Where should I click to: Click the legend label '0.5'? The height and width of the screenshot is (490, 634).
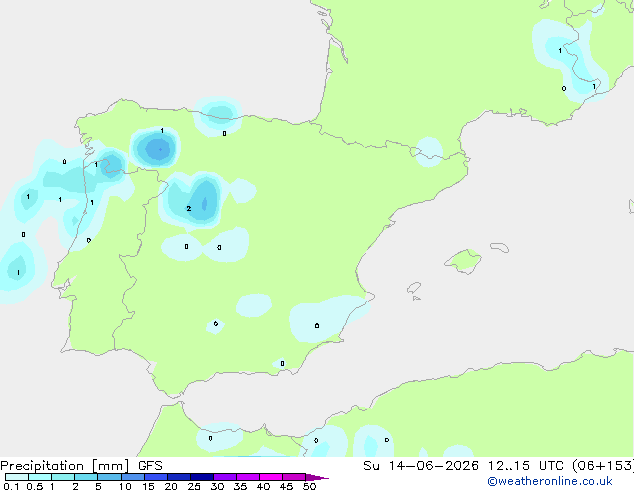coord(35,486)
